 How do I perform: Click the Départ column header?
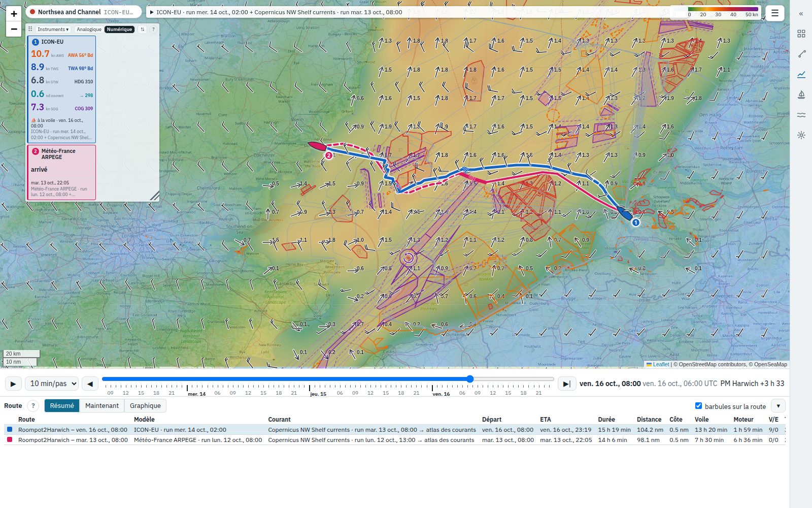tap(492, 419)
